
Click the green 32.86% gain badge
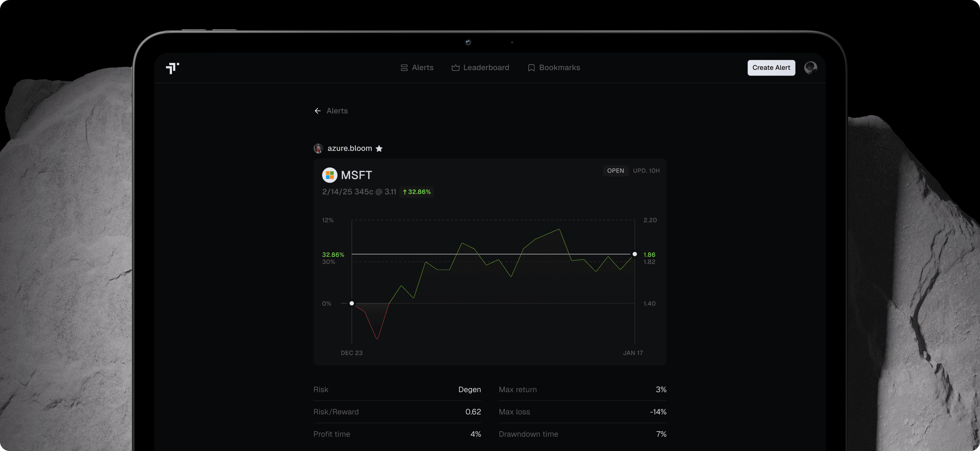coord(416,192)
